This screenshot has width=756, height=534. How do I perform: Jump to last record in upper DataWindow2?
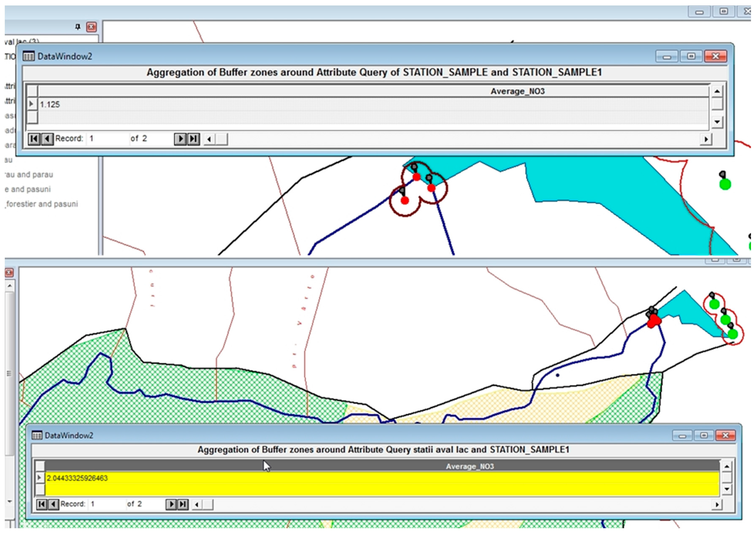pos(194,139)
